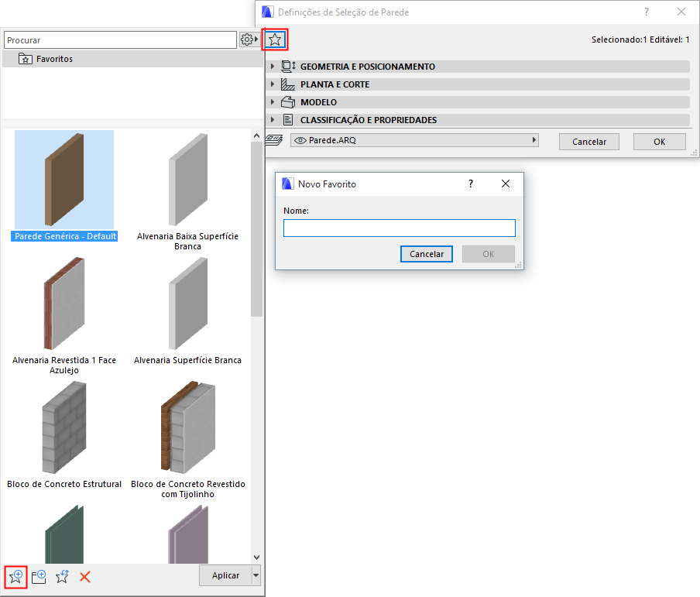Select Parede Genérica - Default thumbnail
The image size is (700, 597).
point(64,180)
